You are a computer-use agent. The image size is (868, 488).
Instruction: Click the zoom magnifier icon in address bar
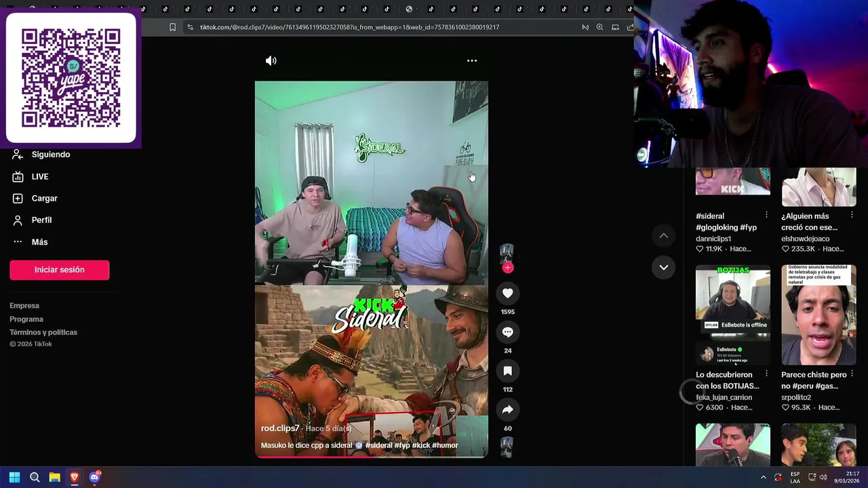click(599, 27)
